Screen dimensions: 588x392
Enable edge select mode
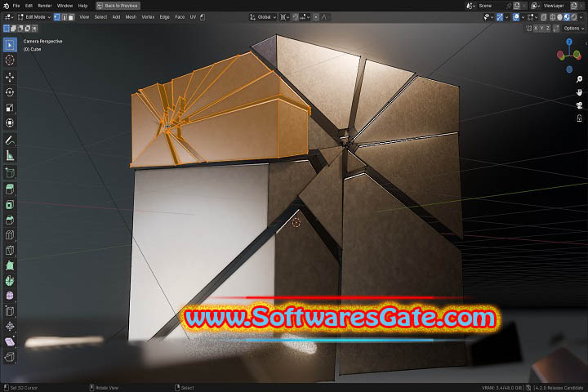65,17
